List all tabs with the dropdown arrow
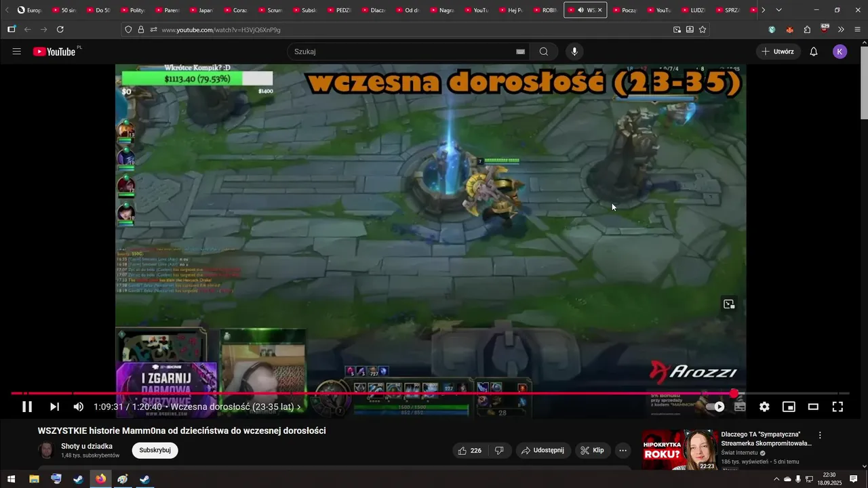868x488 pixels. [x=778, y=10]
